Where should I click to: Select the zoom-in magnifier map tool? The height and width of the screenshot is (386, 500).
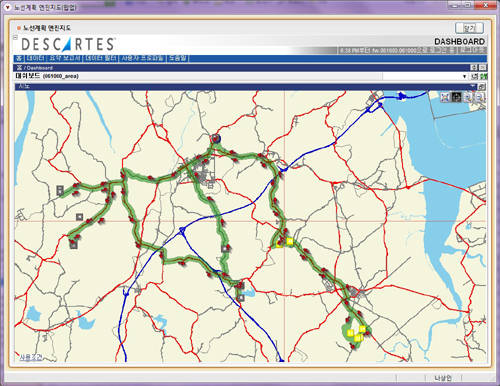pos(468,97)
